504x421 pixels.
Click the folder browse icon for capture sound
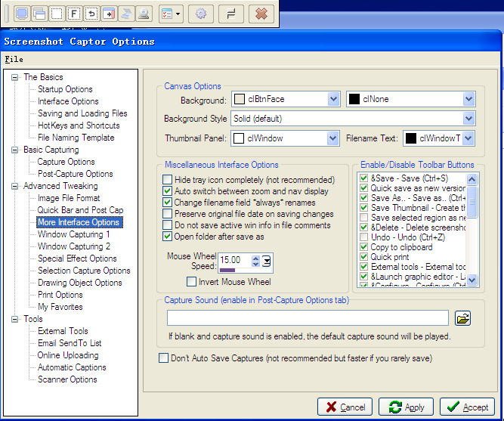click(x=463, y=318)
